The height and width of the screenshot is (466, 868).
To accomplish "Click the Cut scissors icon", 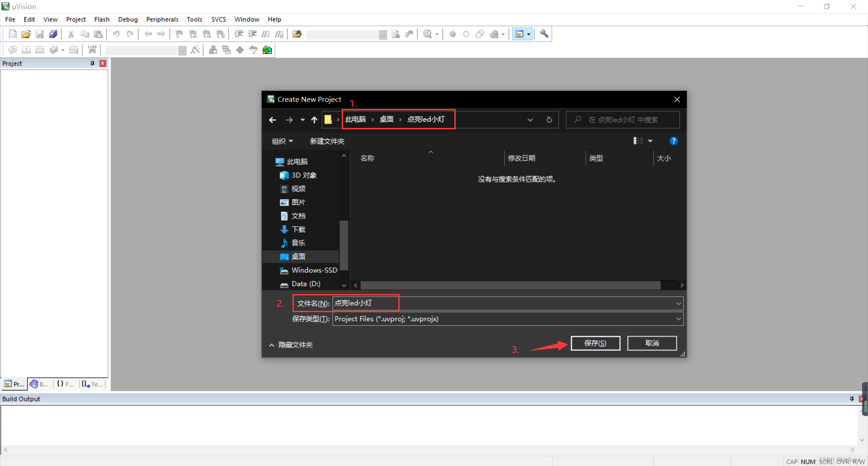I will (71, 34).
